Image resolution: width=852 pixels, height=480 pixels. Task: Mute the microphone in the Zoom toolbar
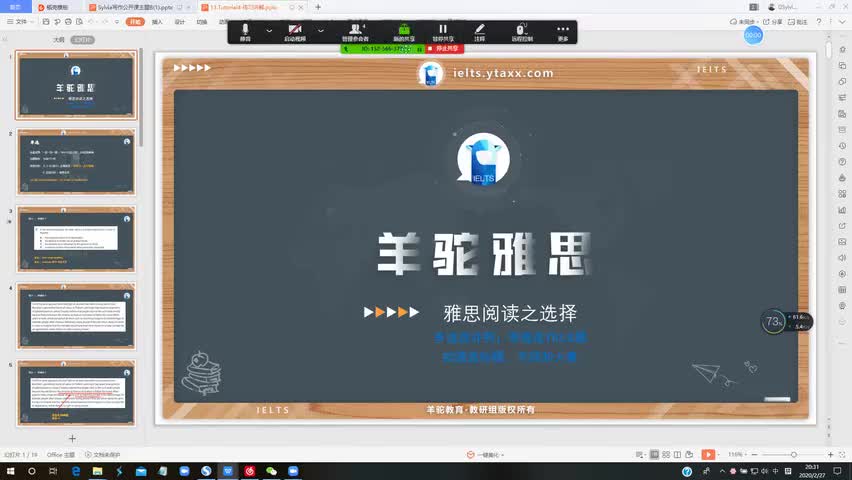pyautogui.click(x=245, y=32)
